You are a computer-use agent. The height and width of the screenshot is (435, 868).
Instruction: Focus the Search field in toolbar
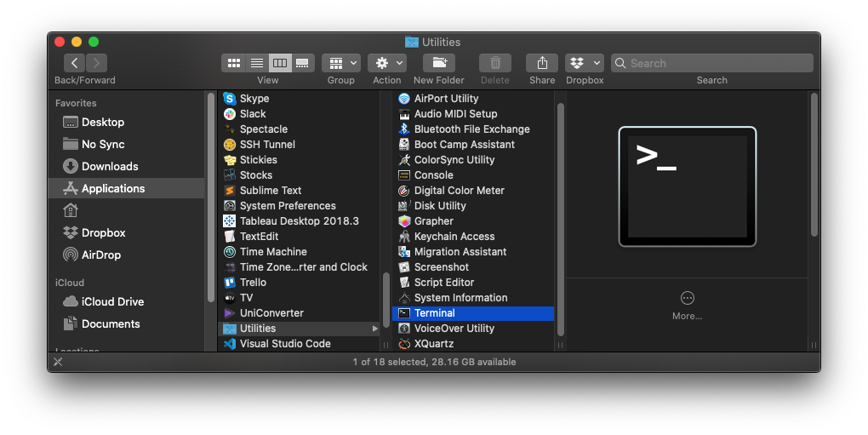tap(712, 63)
